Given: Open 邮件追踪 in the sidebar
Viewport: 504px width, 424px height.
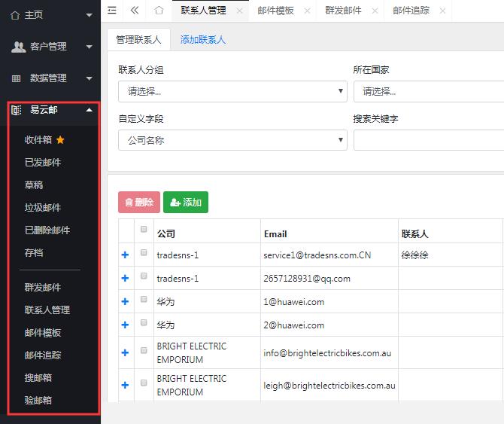Looking at the screenshot, I should click(43, 355).
